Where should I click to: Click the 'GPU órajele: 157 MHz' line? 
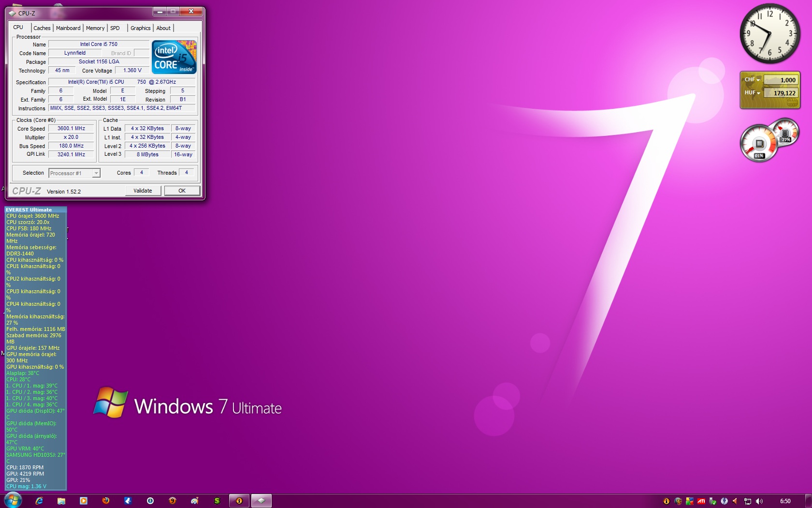pos(33,348)
